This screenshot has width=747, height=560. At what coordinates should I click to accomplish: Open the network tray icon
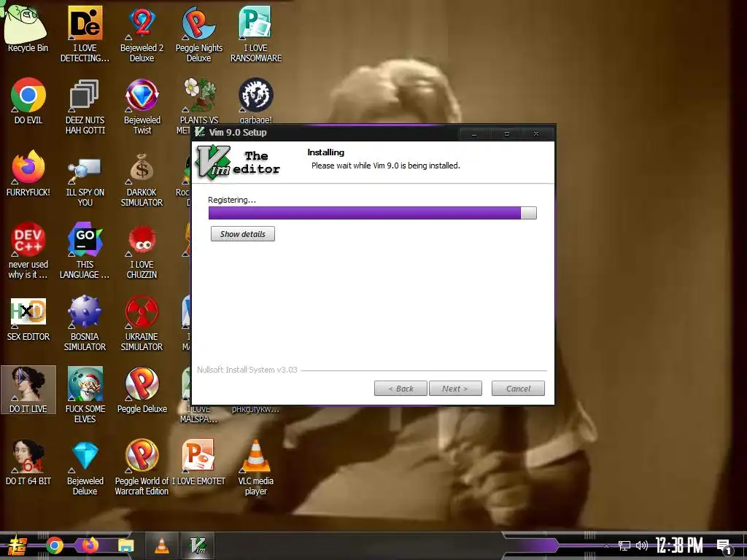coord(624,545)
